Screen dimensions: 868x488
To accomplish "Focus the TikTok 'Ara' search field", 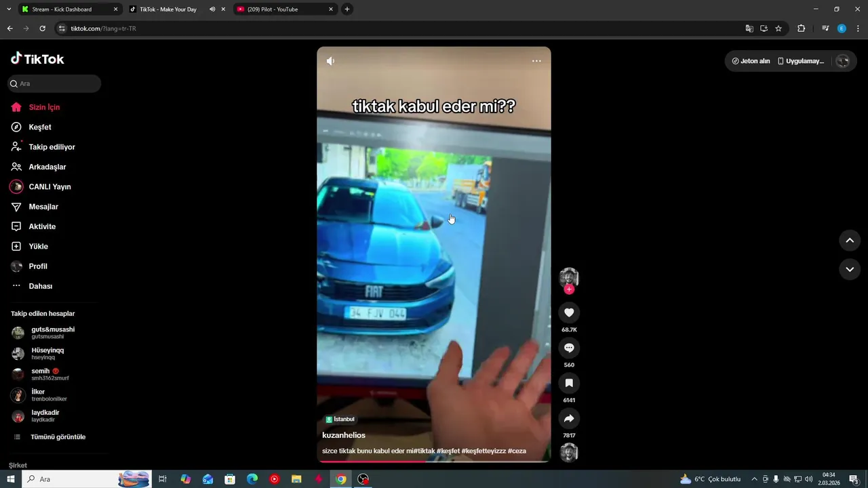I will [54, 83].
